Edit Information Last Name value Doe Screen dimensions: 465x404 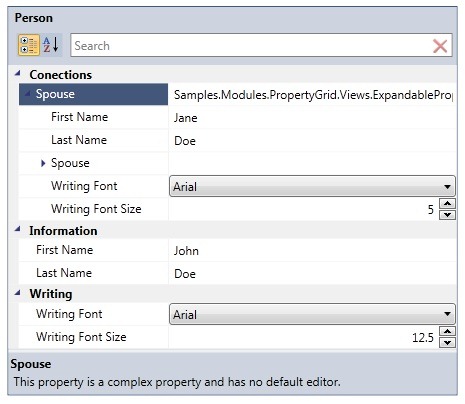[x=312, y=274]
